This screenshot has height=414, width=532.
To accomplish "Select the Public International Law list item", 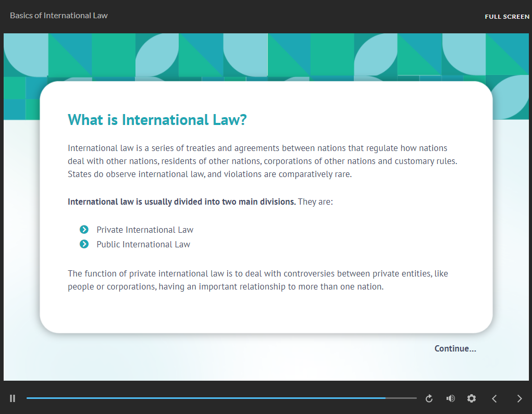I will point(143,244).
